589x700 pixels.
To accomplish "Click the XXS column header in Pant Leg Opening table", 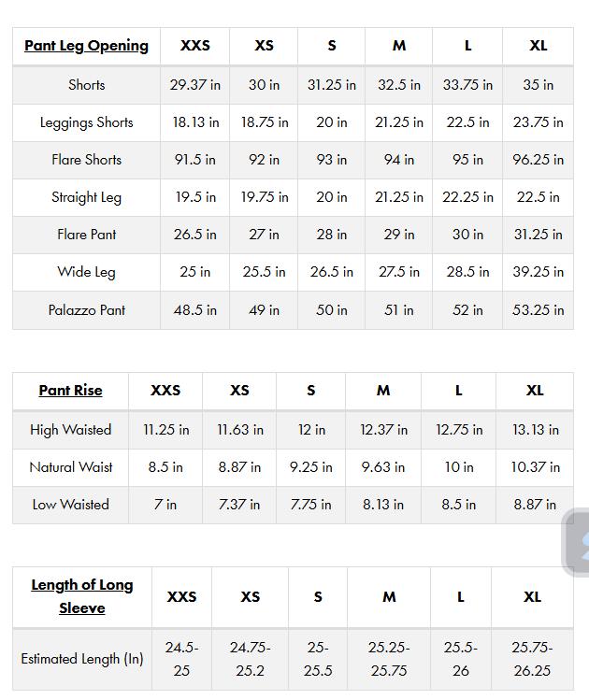I will coord(194,46).
